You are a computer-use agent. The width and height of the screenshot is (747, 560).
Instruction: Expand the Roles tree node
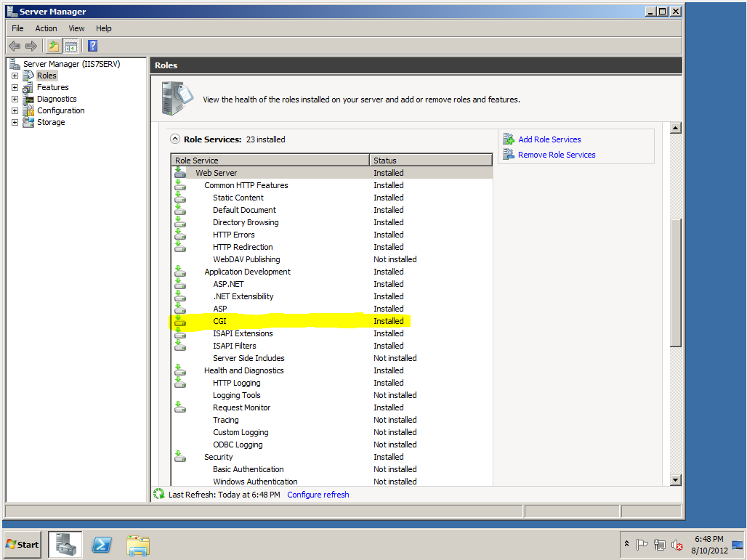point(15,76)
